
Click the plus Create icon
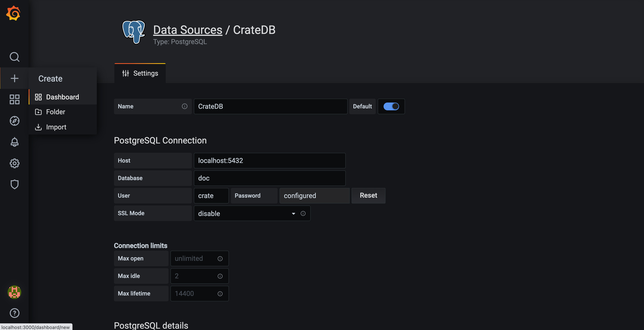click(x=14, y=78)
